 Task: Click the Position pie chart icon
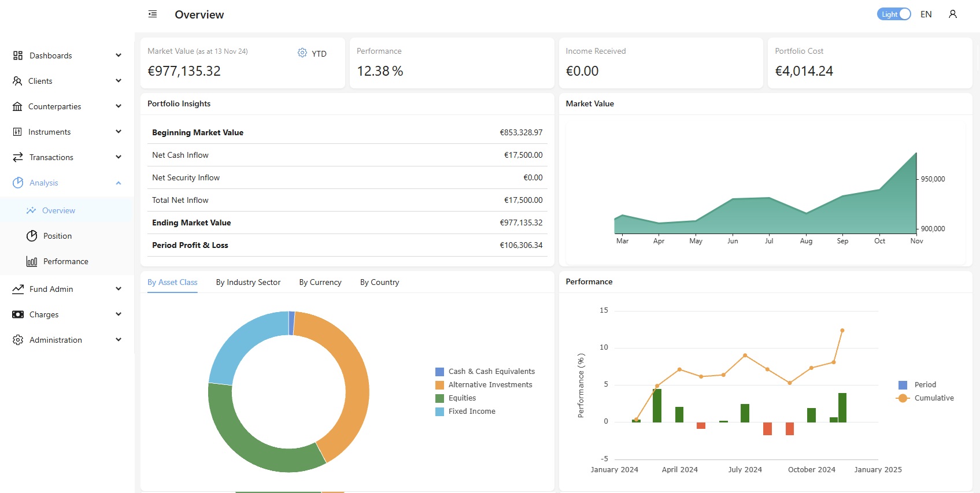32,236
